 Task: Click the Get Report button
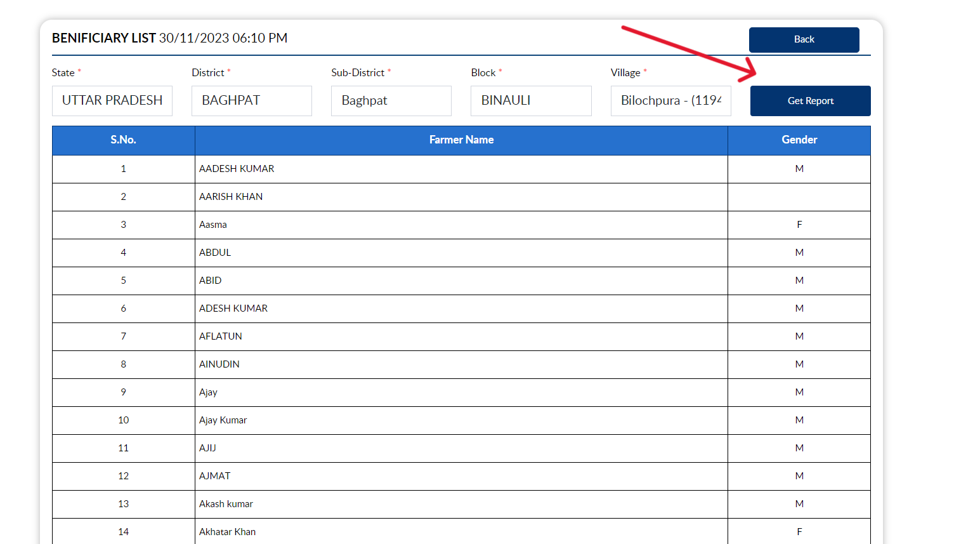coord(810,100)
